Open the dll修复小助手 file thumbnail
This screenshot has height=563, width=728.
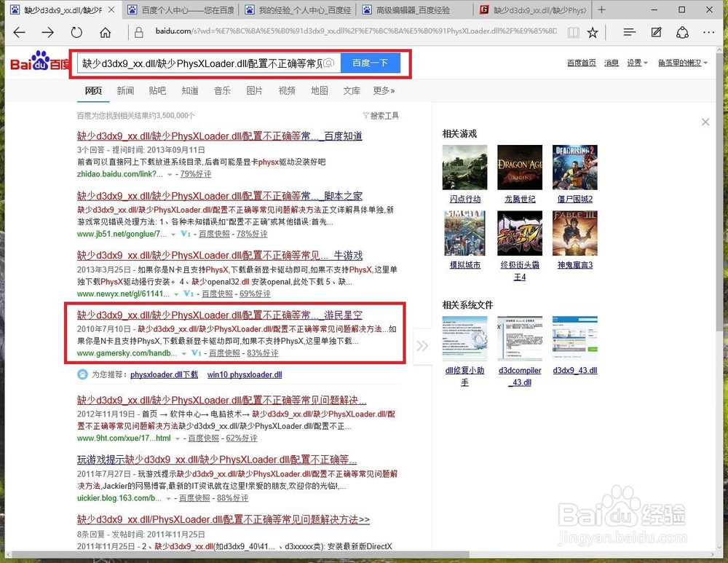pos(464,339)
